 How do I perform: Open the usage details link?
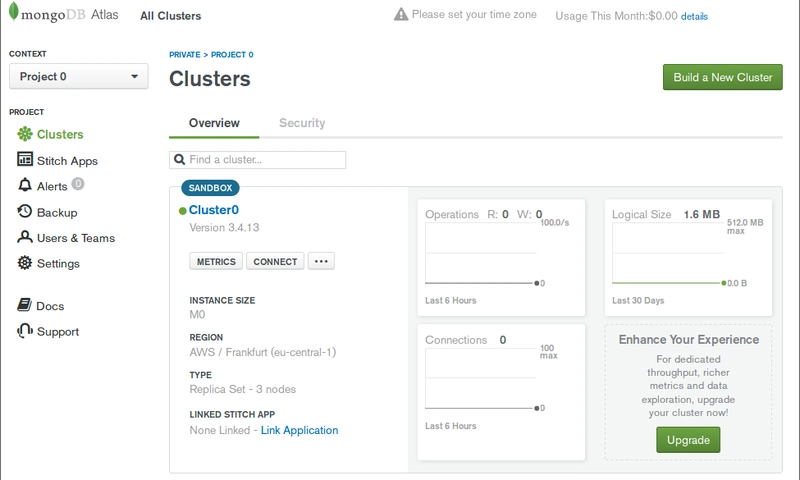click(694, 16)
